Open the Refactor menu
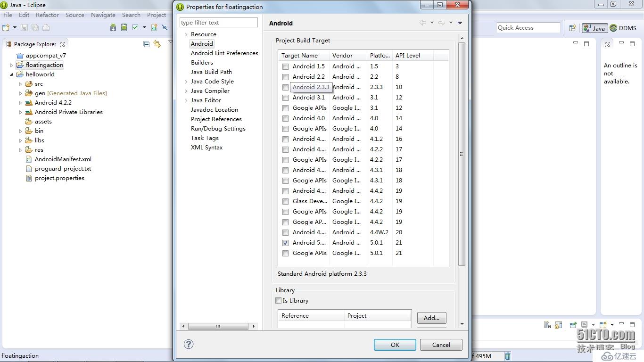 47,15
